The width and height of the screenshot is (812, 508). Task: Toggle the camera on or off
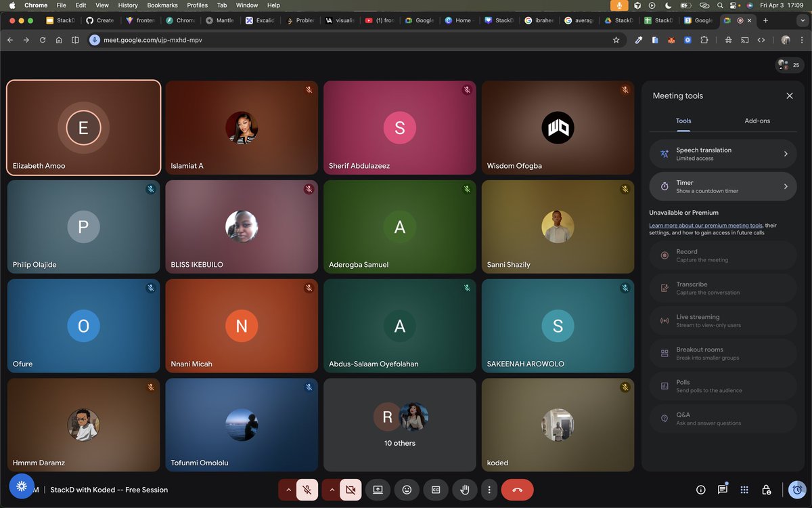pyautogui.click(x=351, y=490)
